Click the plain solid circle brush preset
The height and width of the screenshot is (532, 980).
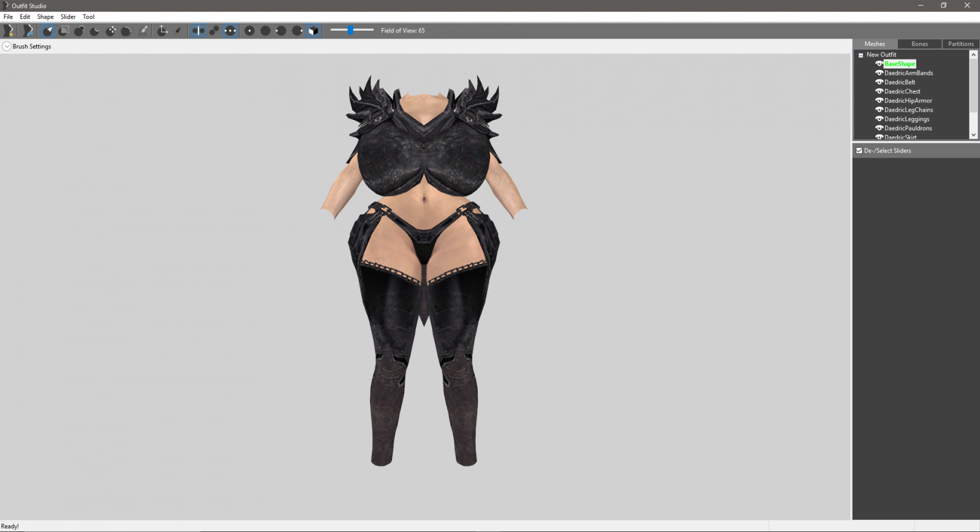(x=265, y=30)
